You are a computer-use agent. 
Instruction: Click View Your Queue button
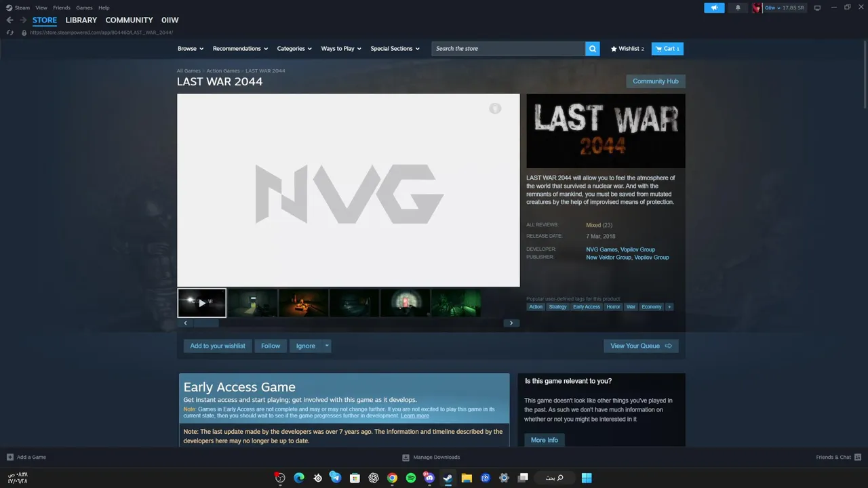[x=641, y=346]
